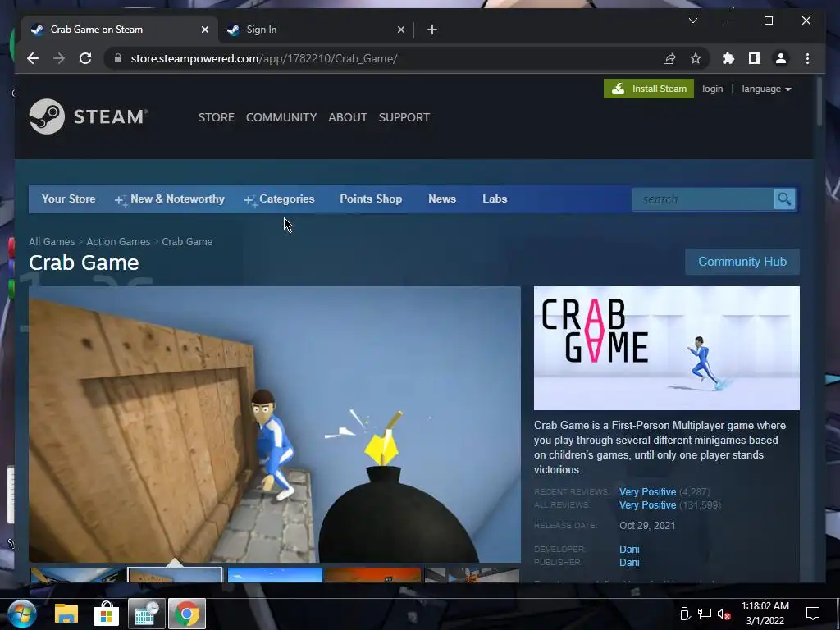Open File Explorer from taskbar
Screen dimensions: 840x630
tap(66, 614)
